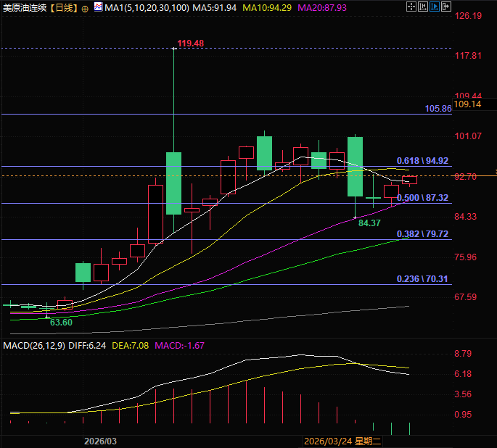
Task: Click the tall green candle with 119.48 wick
Action: coord(173,183)
